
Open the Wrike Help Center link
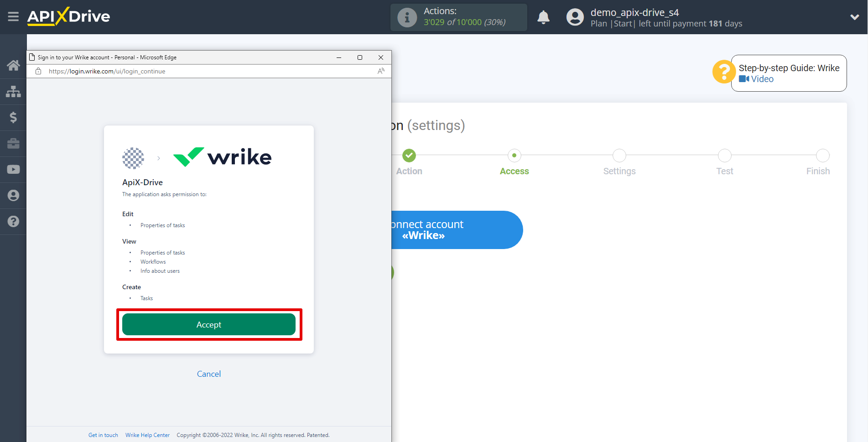(147, 435)
